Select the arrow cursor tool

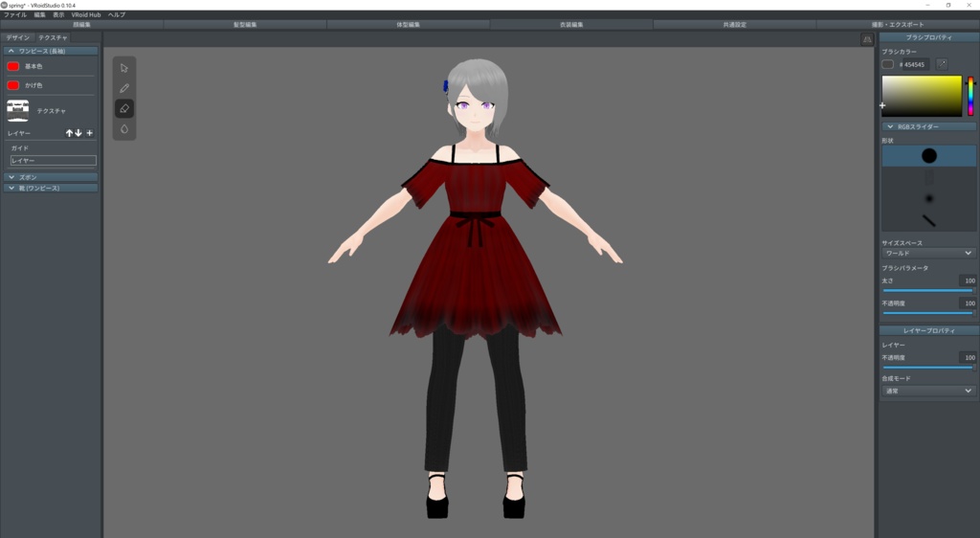pos(123,68)
